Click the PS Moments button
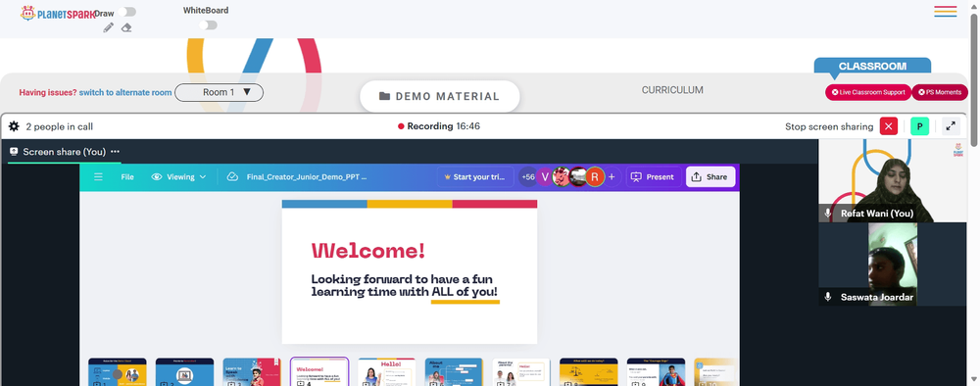 pos(940,92)
